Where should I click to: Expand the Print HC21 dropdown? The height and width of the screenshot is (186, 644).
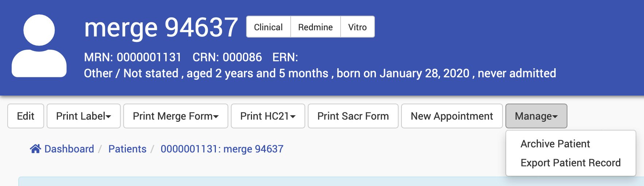click(268, 116)
